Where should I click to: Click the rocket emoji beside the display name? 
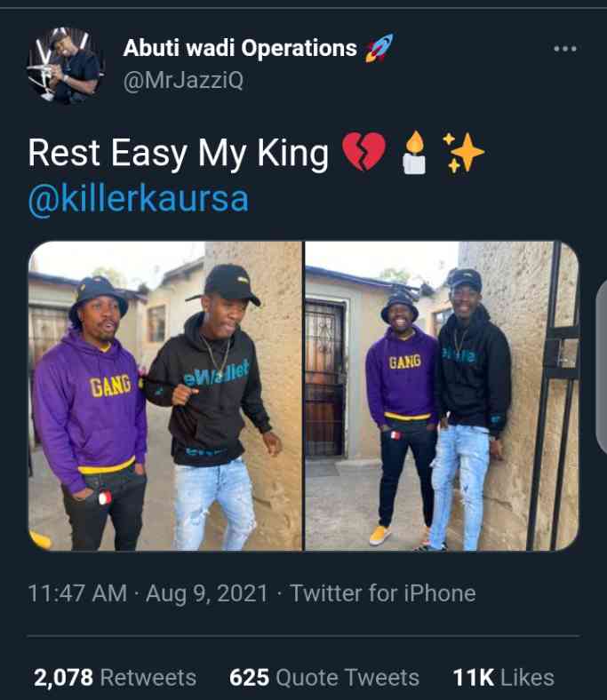[x=379, y=48]
